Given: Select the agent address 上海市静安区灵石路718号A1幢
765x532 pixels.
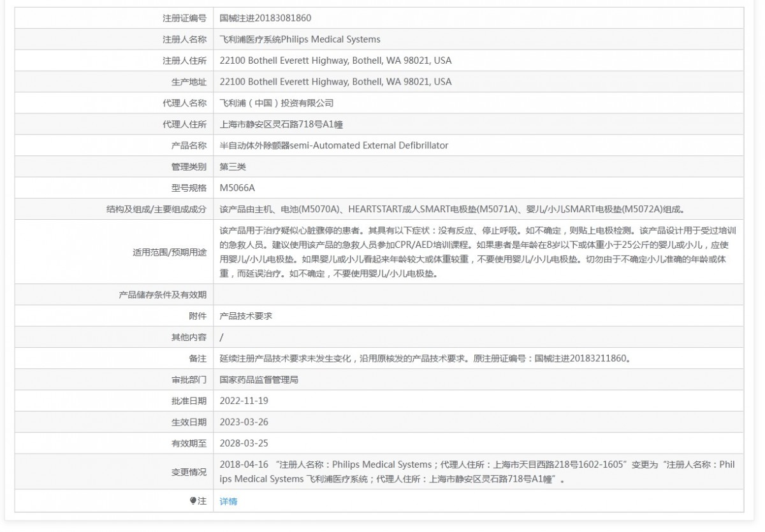Looking at the screenshot, I should pos(282,124).
